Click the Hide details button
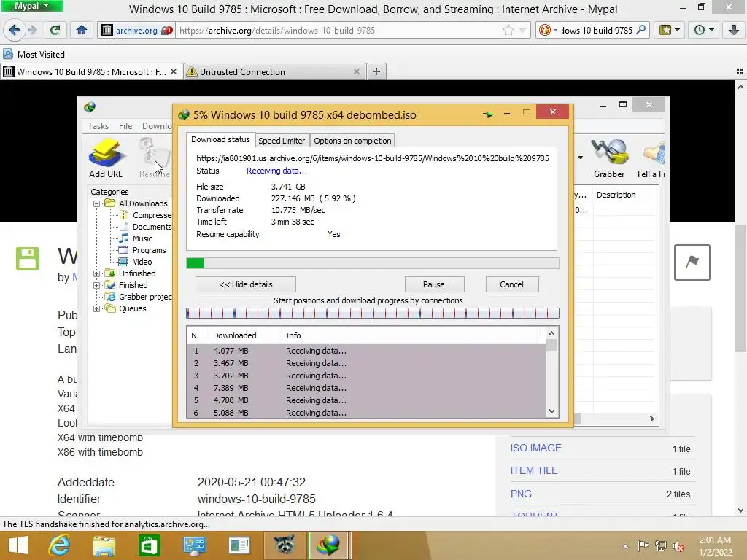 [245, 284]
